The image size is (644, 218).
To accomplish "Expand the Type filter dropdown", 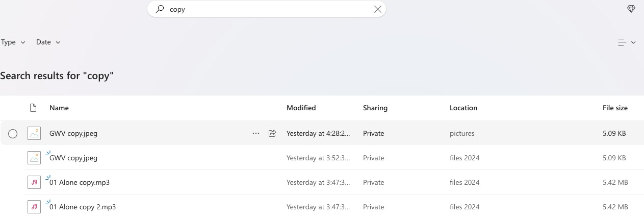I will [x=13, y=42].
